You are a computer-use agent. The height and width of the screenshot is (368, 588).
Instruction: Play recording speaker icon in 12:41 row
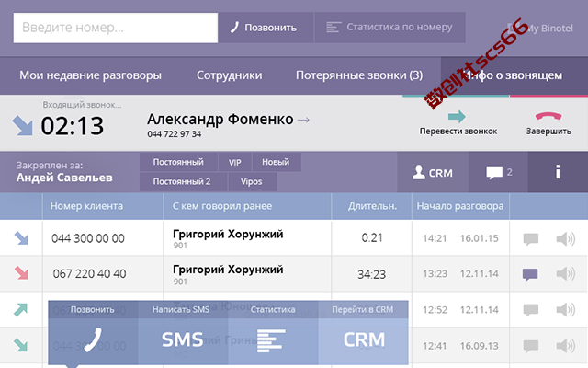tap(566, 346)
